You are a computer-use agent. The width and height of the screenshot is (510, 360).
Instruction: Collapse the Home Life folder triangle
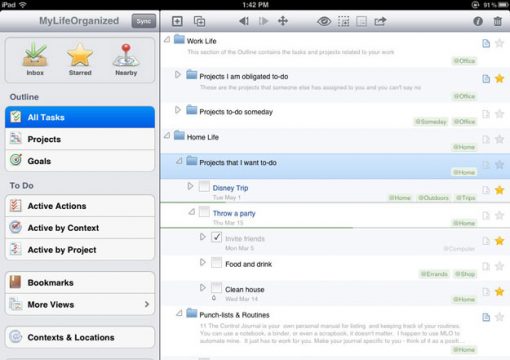tap(167, 135)
